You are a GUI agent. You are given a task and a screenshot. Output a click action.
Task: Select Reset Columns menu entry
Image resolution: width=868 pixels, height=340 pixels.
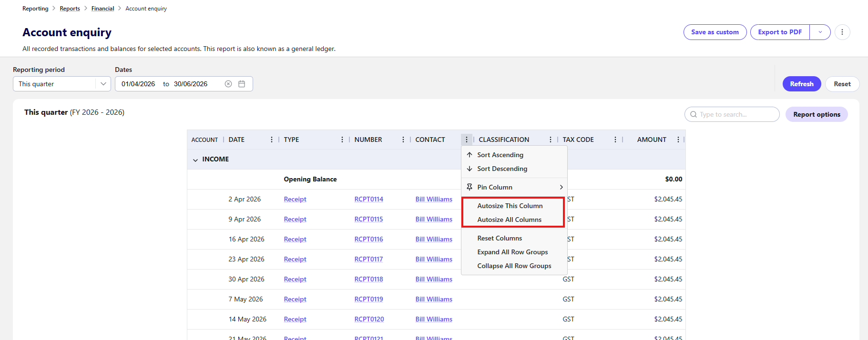[514, 238]
